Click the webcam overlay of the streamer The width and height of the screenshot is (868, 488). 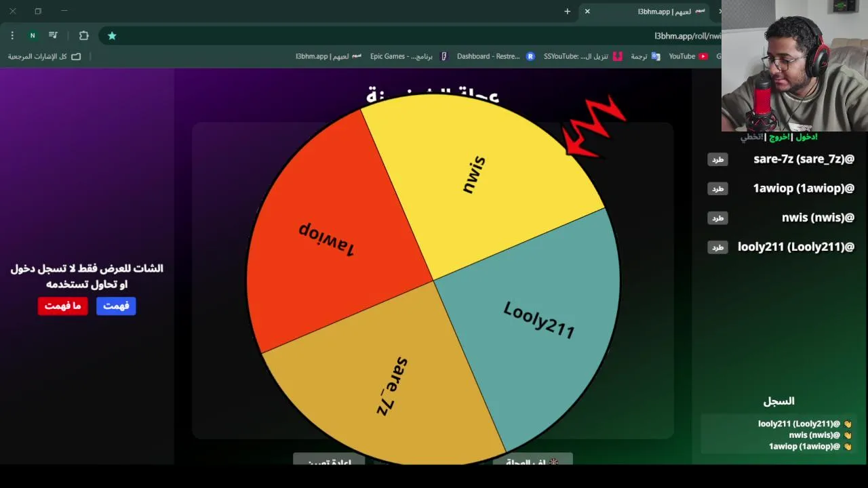[795, 66]
